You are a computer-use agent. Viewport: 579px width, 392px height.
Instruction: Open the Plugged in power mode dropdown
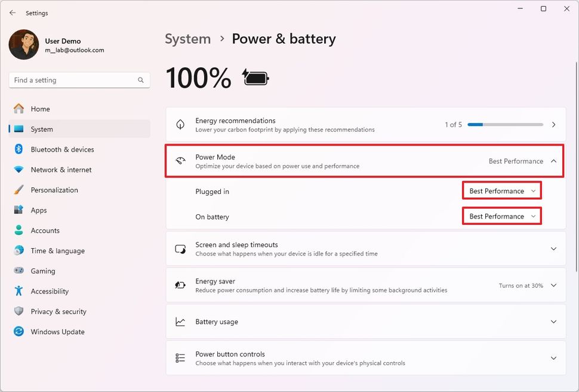pyautogui.click(x=501, y=190)
